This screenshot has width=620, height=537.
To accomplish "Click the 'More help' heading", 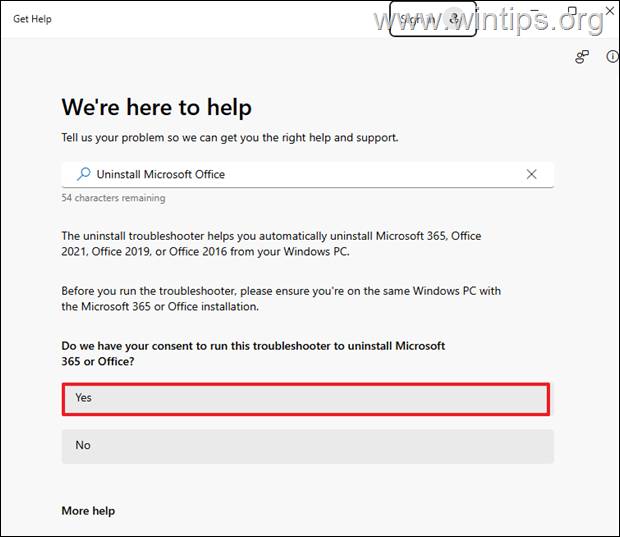I will (x=88, y=511).
